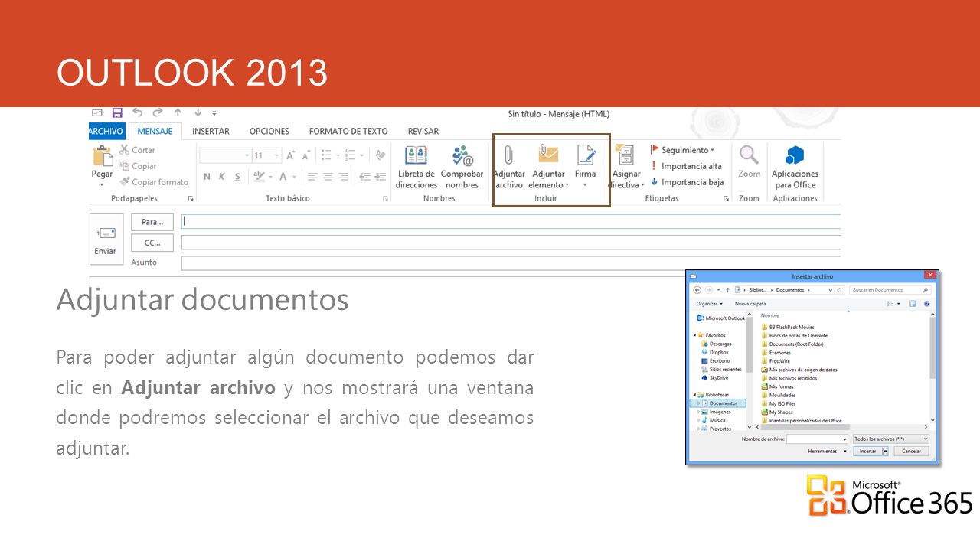This screenshot has height=551, width=980.
Task: Click Save icon in quick access toolbar
Action: (x=117, y=112)
